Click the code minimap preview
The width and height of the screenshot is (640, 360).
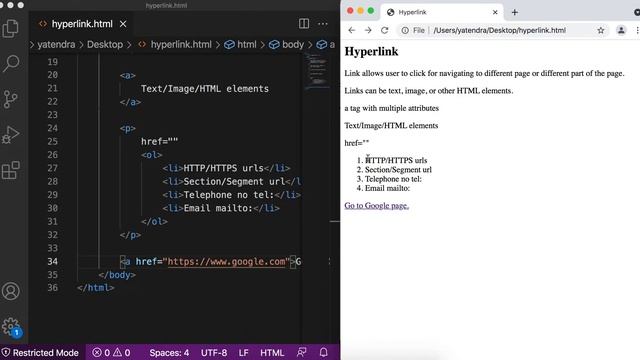318,71
